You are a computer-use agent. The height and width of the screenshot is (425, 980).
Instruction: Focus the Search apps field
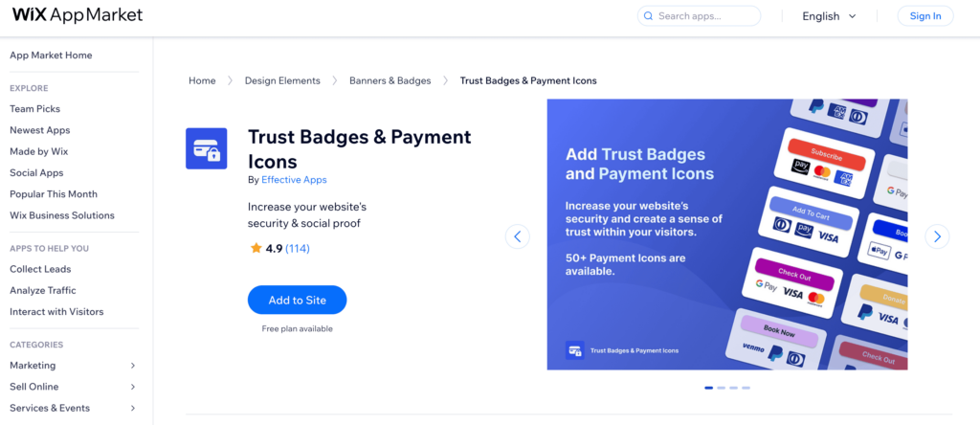pyautogui.click(x=699, y=16)
